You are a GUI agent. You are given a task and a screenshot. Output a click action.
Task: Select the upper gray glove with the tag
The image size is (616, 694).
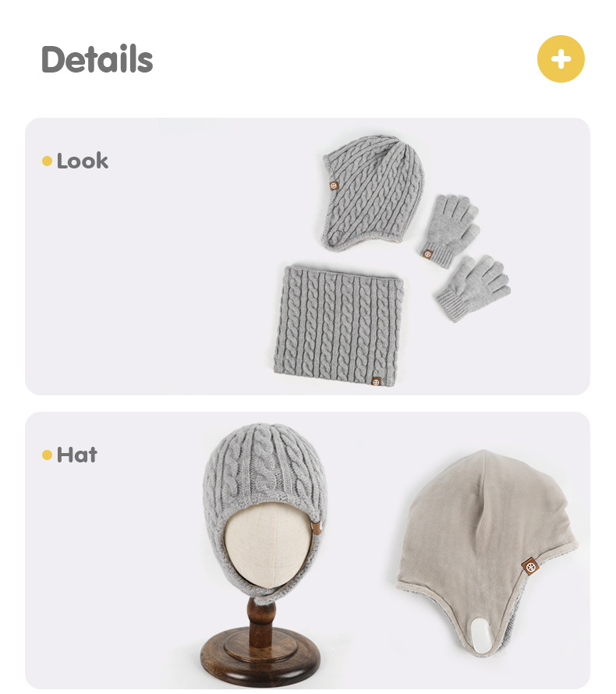450,231
